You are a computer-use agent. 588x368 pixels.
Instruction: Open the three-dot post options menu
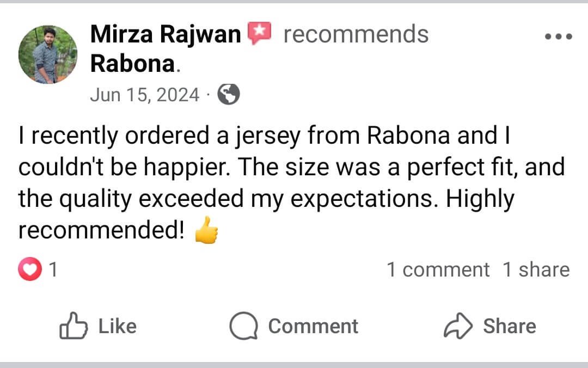click(x=559, y=36)
